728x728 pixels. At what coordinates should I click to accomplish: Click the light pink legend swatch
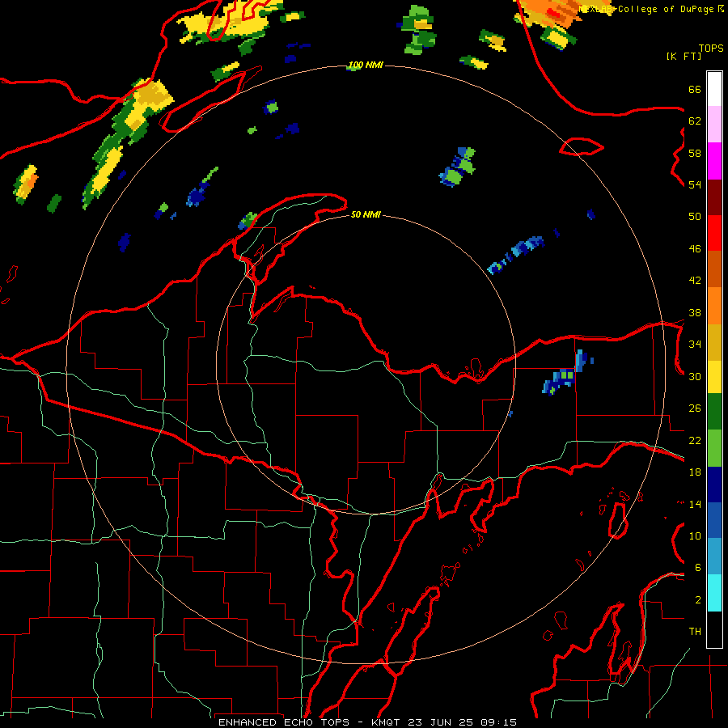[714, 125]
